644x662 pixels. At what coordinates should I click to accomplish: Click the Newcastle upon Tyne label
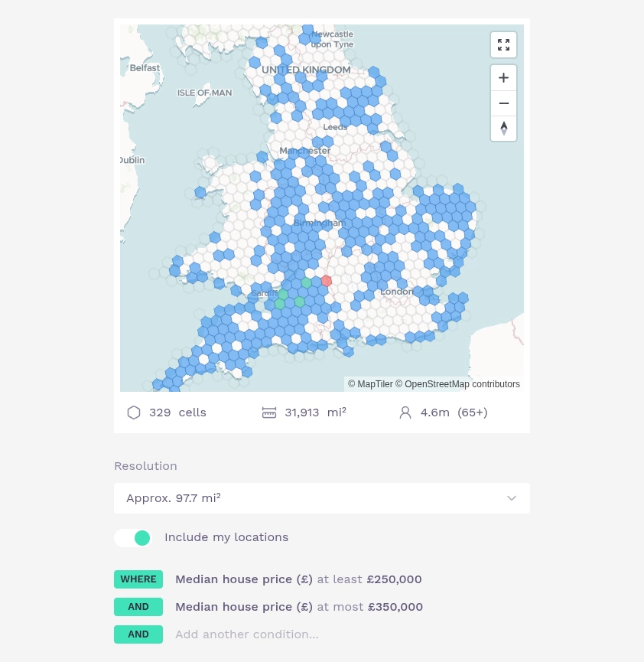tap(332, 39)
